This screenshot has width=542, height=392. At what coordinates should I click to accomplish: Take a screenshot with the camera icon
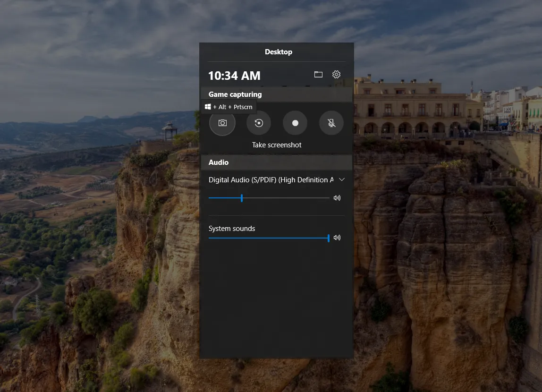(222, 123)
